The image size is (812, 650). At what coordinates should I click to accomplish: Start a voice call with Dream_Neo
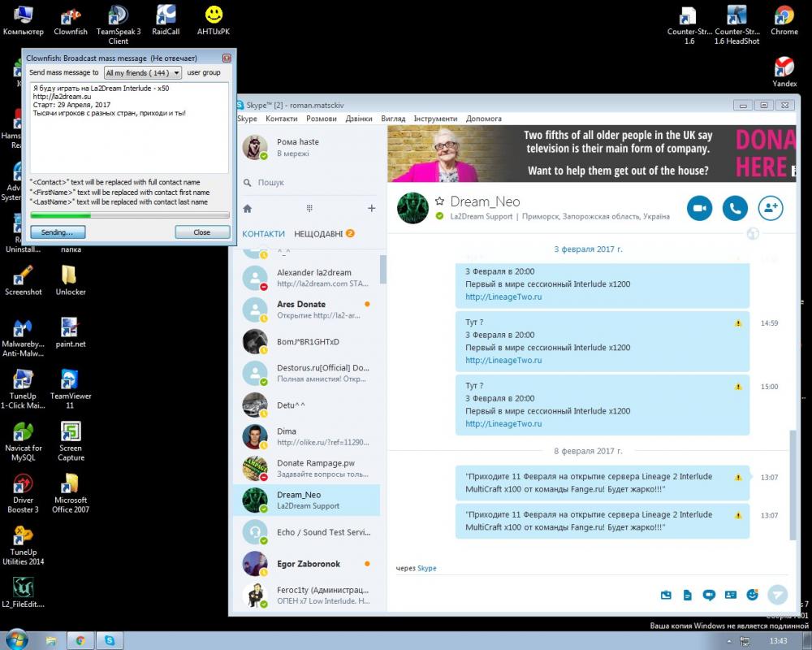coord(735,208)
